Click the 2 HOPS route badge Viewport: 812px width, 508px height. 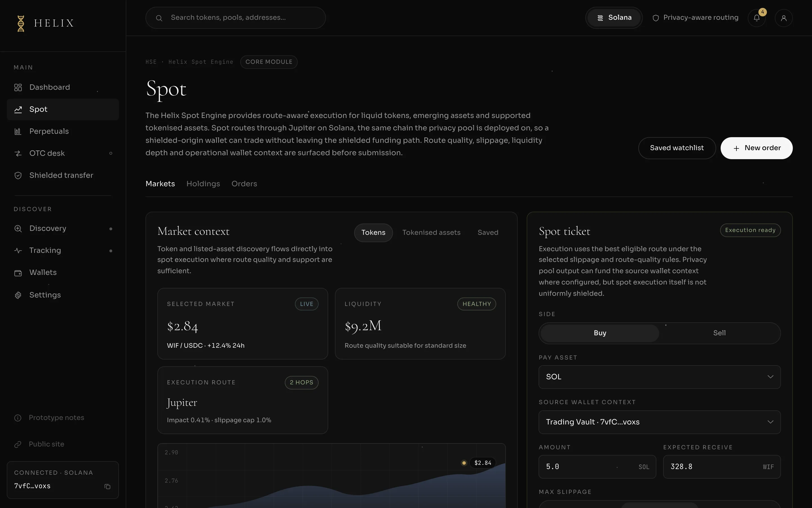click(x=301, y=383)
